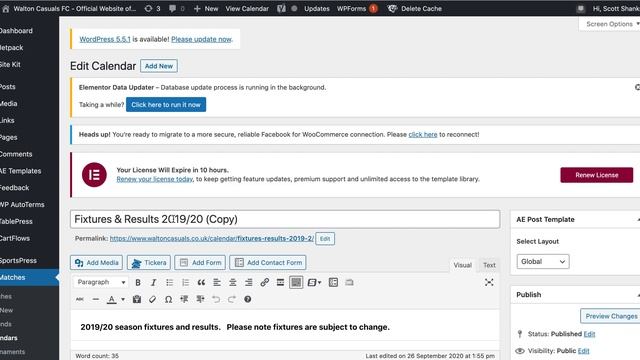
Task: Toggle bold formatting in editor
Action: click(138, 282)
